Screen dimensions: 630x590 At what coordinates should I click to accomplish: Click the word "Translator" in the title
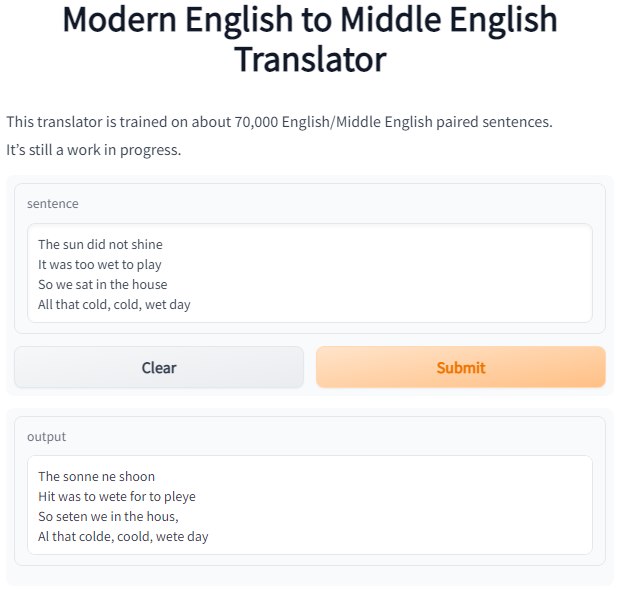(x=310, y=59)
